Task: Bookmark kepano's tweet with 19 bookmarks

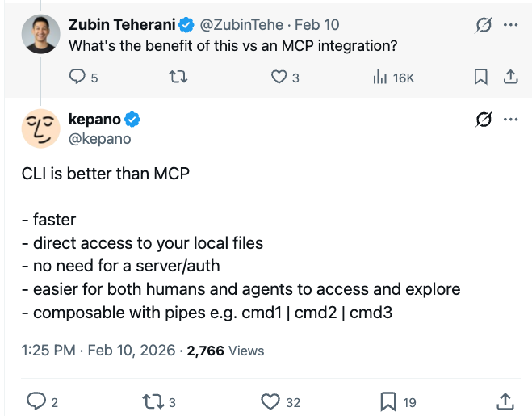Action: pyautogui.click(x=387, y=401)
